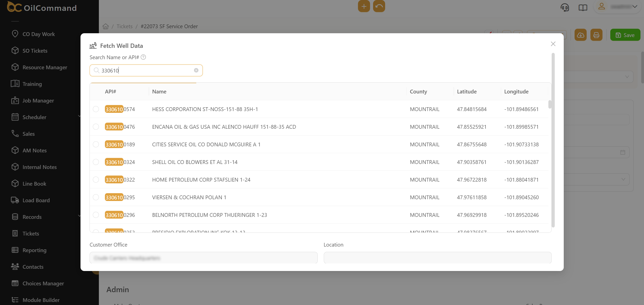Click the help icon beside Search Name

pyautogui.click(x=143, y=57)
